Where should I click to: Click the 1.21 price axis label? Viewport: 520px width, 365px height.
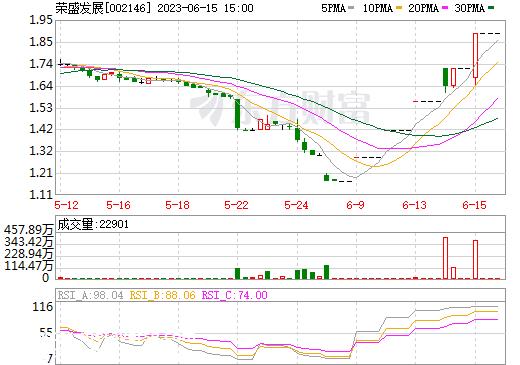[41, 173]
